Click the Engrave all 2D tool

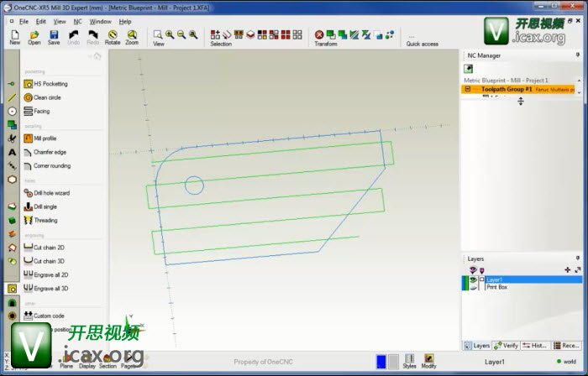(x=50, y=274)
